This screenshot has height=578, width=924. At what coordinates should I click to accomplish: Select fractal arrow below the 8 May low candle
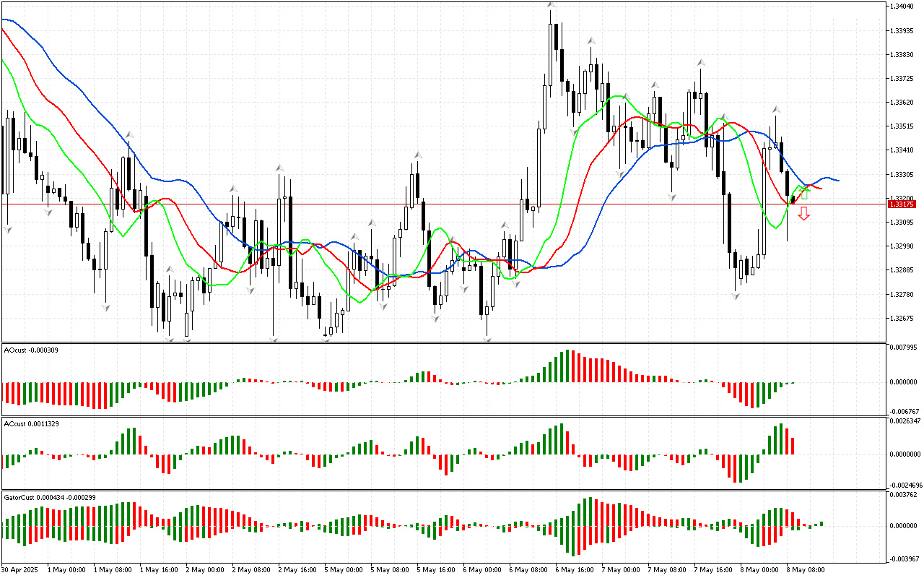[x=736, y=295]
